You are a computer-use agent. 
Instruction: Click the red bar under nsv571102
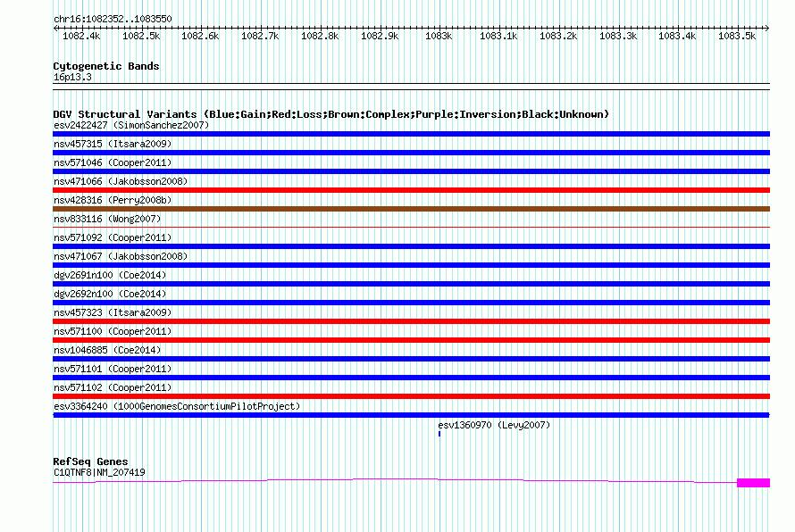point(411,396)
